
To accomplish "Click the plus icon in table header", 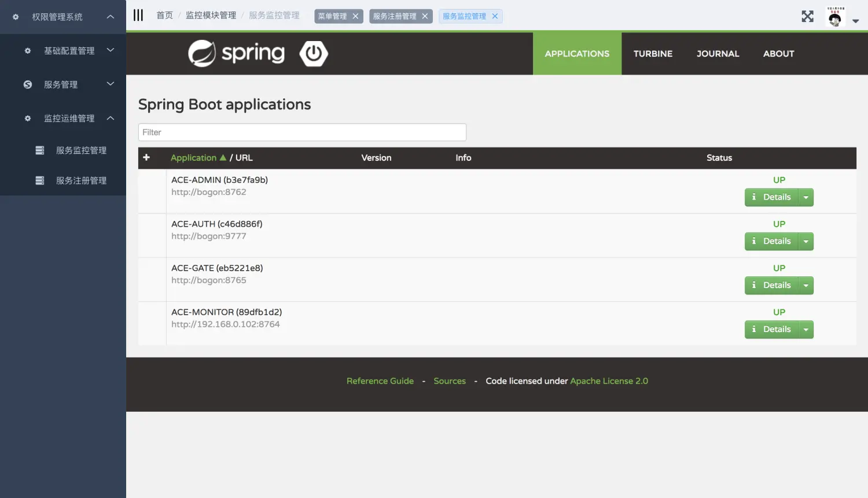I will 146,157.
